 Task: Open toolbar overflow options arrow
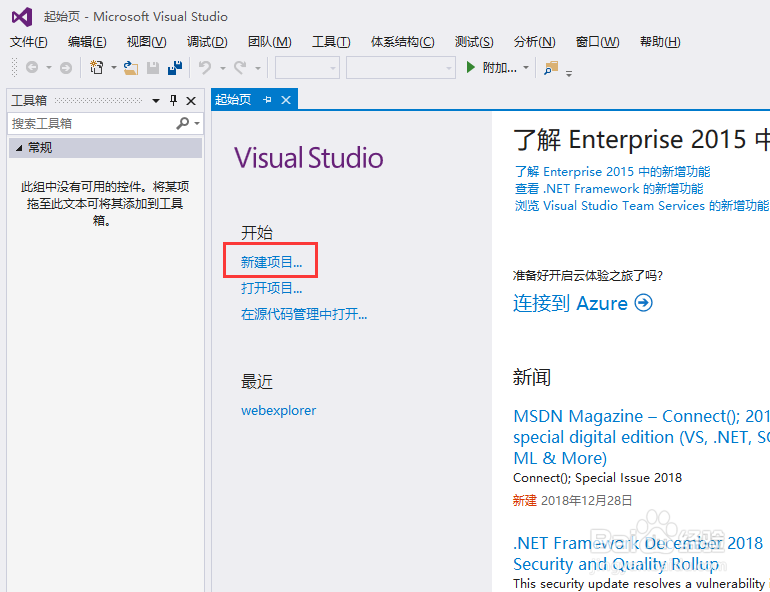(x=569, y=74)
